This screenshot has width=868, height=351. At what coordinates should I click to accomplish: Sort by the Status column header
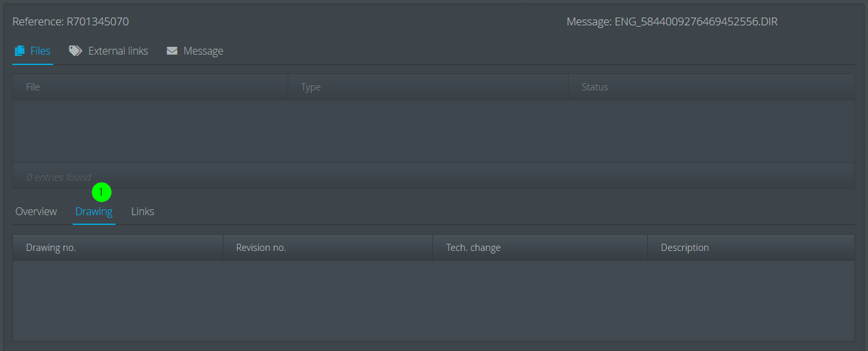pos(712,87)
